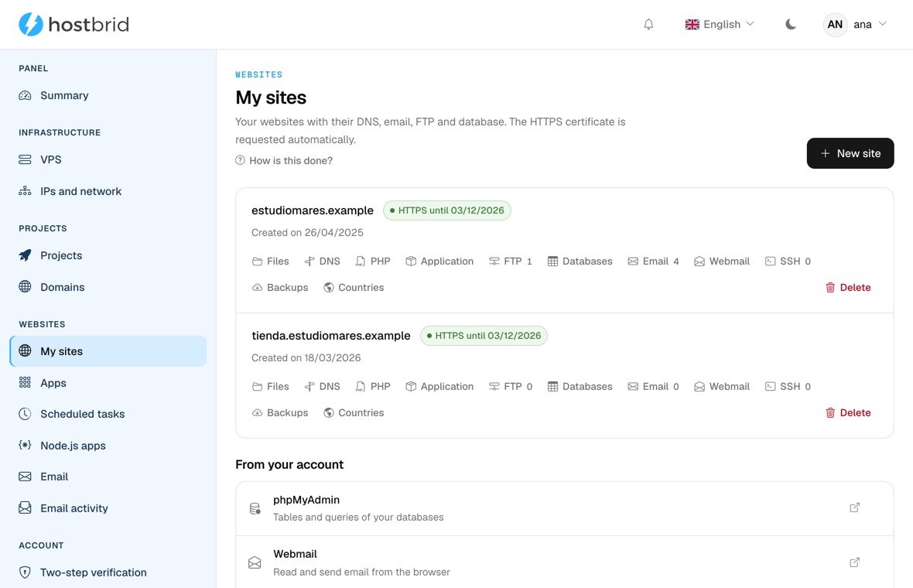This screenshot has height=588, width=913.
Task: Click the estudiomares.example site name
Action: click(313, 210)
